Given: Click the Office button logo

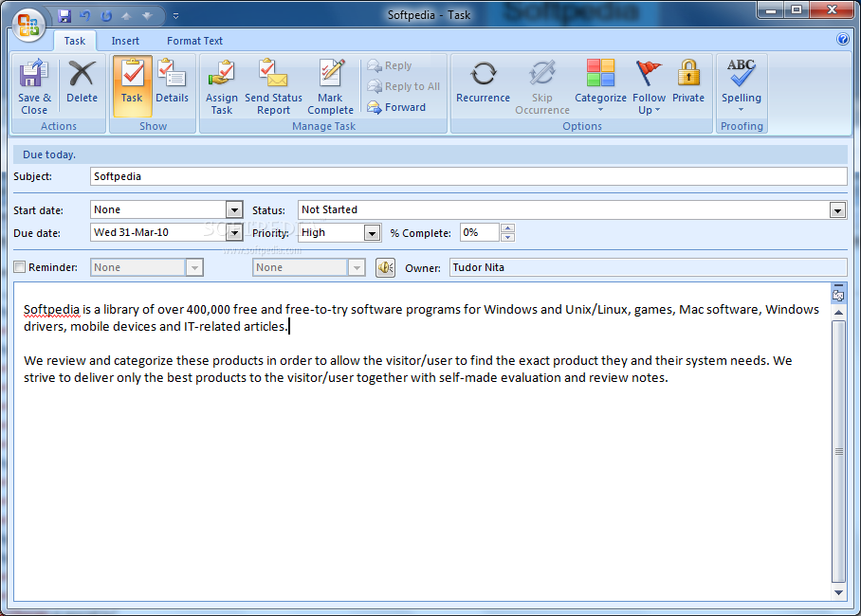Looking at the screenshot, I should pos(28,25).
